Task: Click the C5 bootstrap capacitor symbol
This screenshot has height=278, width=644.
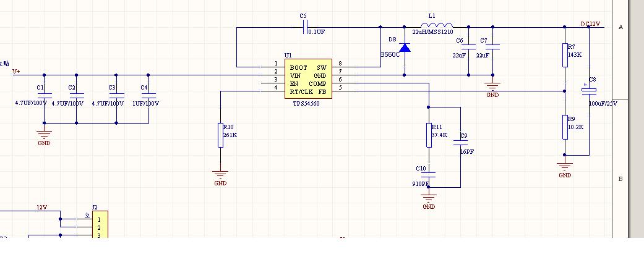Action: click(305, 27)
